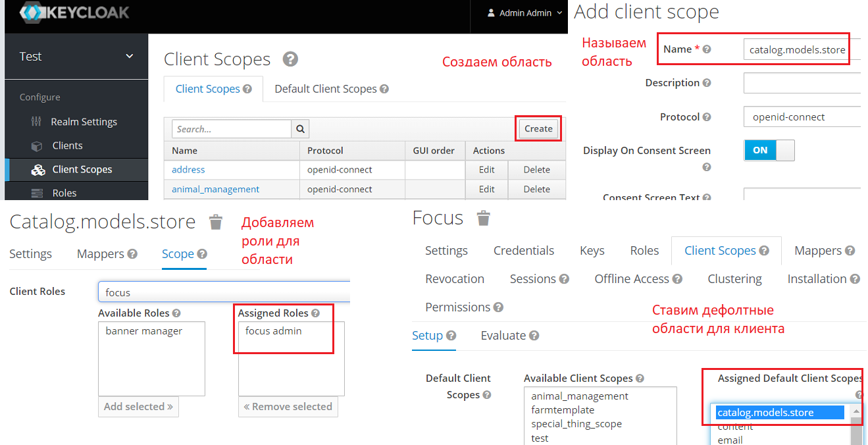Click the Clients cube icon
Image resolution: width=868 pixels, height=445 pixels.
click(x=37, y=145)
